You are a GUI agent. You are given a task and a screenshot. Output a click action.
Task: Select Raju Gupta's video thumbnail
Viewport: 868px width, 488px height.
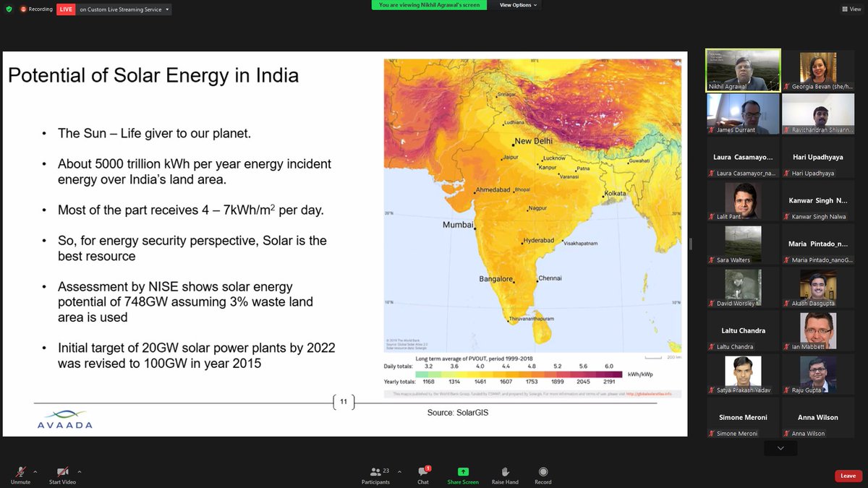(818, 374)
